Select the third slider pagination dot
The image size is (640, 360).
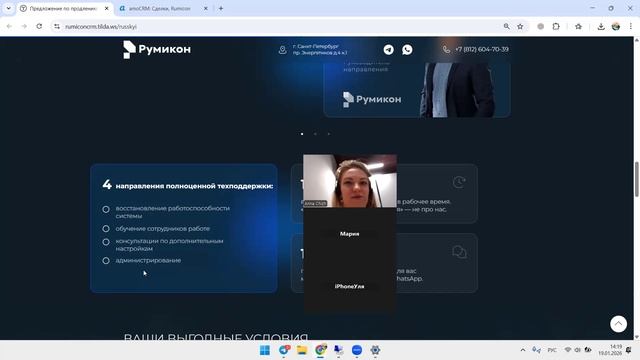(x=329, y=134)
